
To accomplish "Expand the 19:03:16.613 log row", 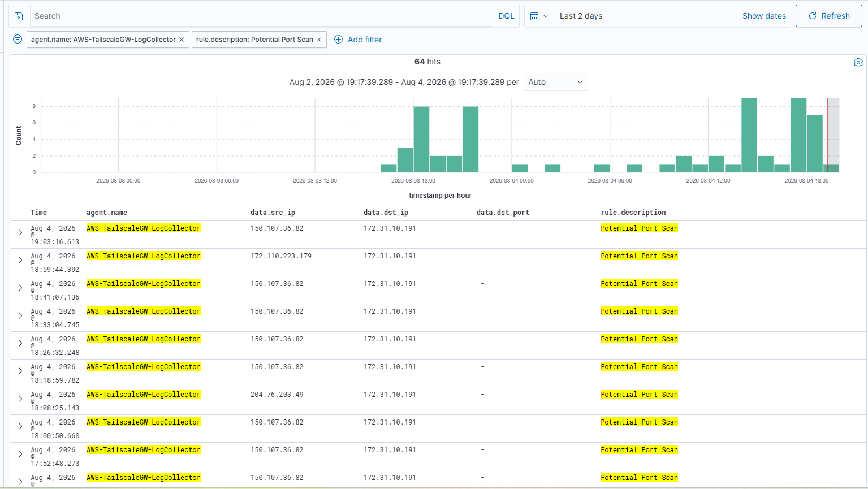I will (20, 232).
